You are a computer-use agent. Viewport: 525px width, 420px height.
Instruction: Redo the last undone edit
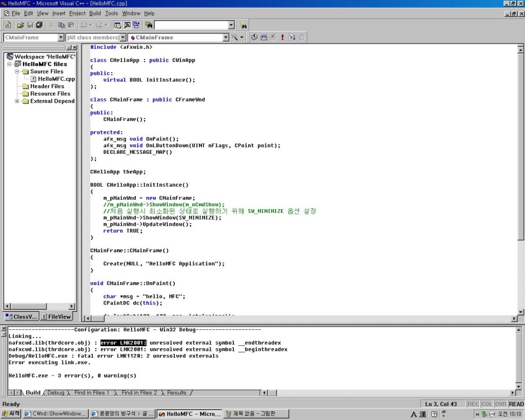coord(99,25)
